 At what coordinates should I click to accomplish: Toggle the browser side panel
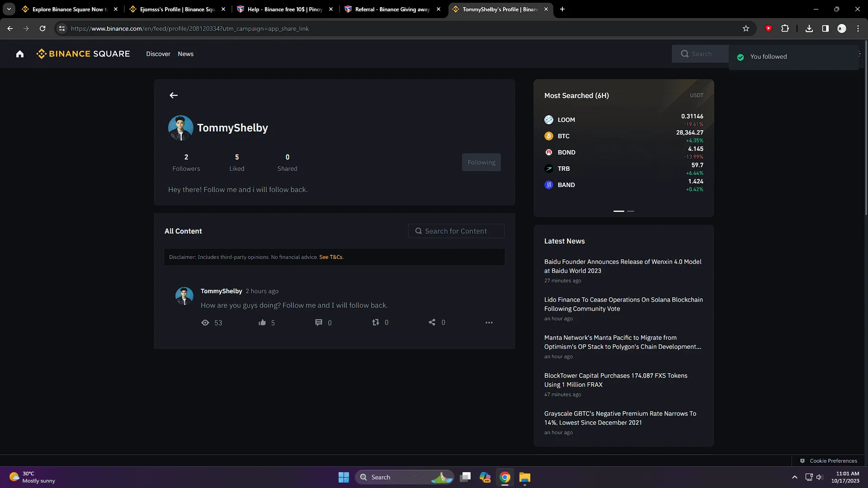tap(826, 28)
